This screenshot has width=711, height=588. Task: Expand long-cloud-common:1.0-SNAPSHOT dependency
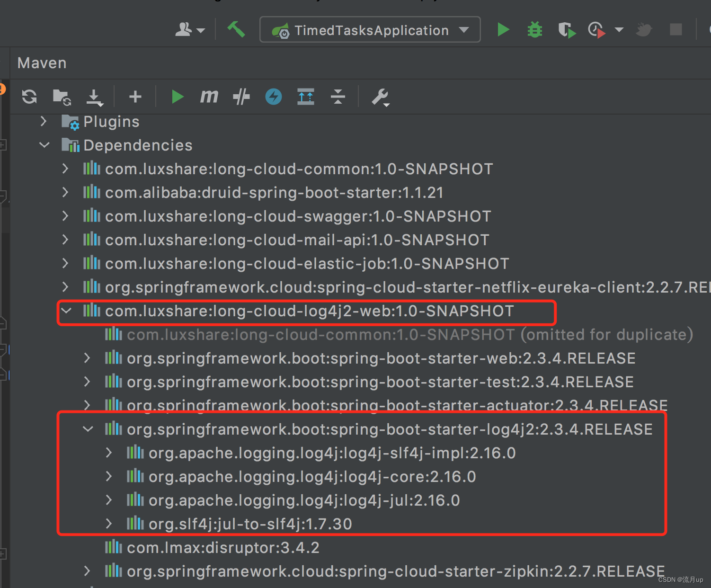click(x=65, y=169)
